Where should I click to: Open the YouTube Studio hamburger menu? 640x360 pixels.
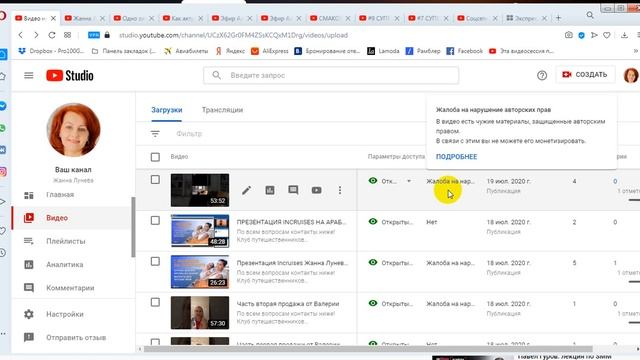tap(29, 76)
